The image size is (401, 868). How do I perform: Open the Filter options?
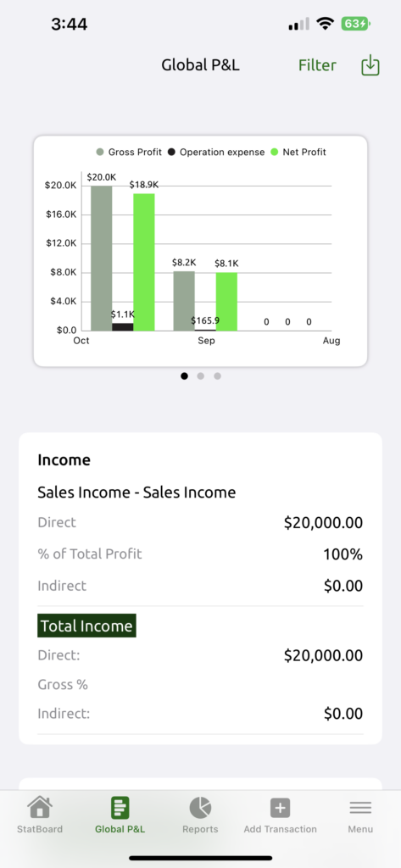(317, 65)
